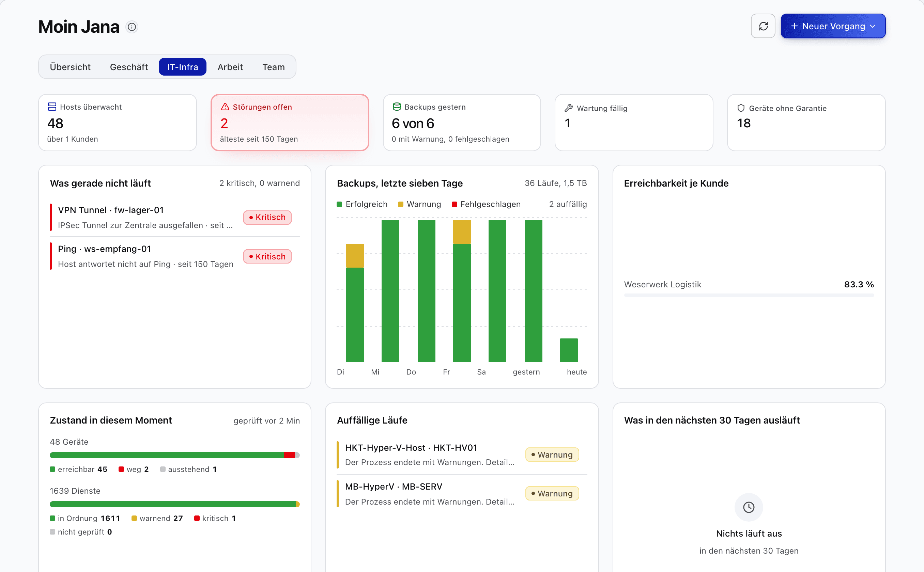The image size is (924, 572).
Task: Click the Do backup bar
Action: click(x=426, y=291)
